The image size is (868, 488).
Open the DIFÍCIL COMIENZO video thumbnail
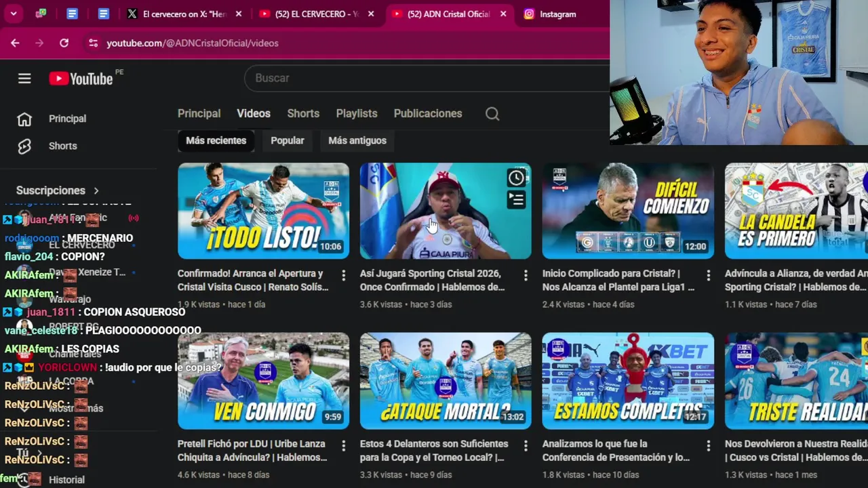tap(628, 211)
